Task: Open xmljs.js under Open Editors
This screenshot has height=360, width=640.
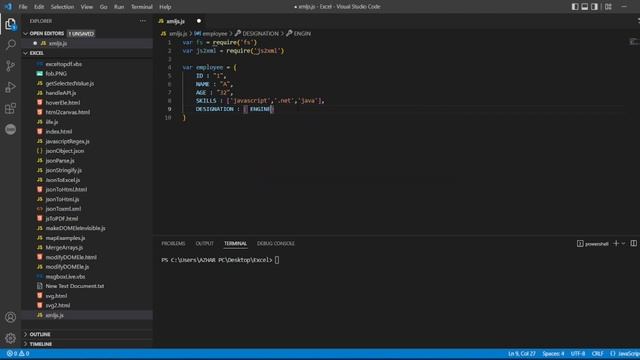Action: [x=58, y=43]
